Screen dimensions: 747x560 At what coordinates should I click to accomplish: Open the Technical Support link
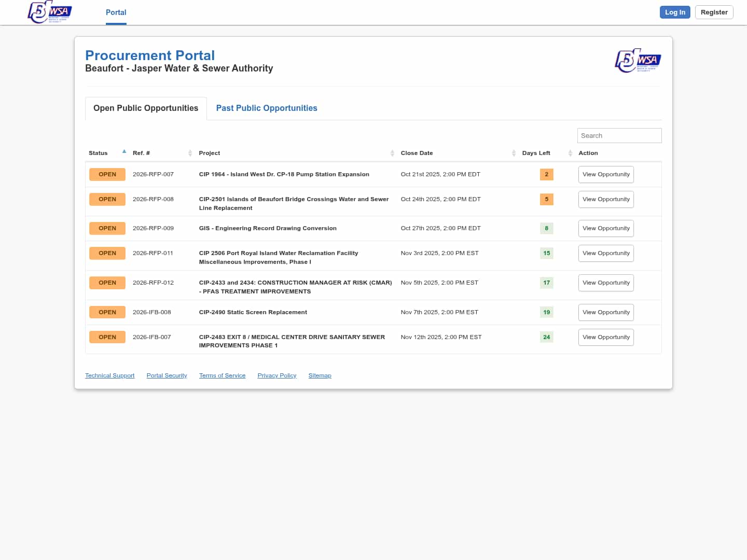click(x=109, y=376)
